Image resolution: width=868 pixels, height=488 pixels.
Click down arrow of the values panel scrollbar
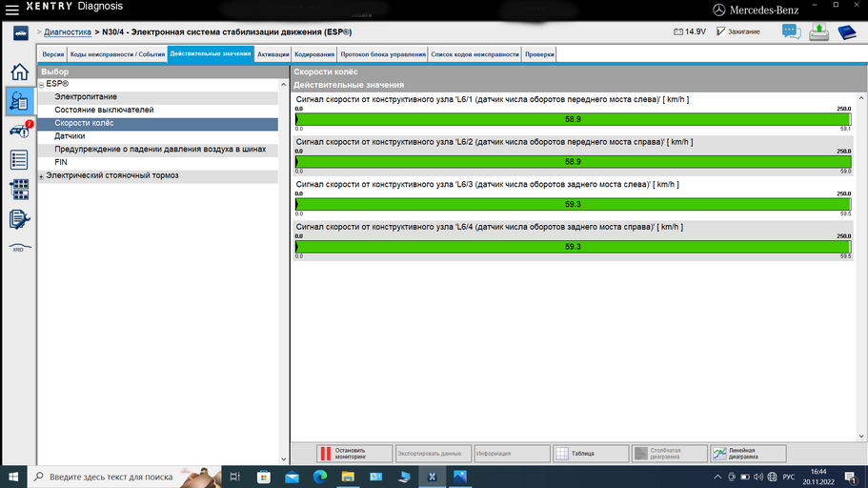coord(861,436)
